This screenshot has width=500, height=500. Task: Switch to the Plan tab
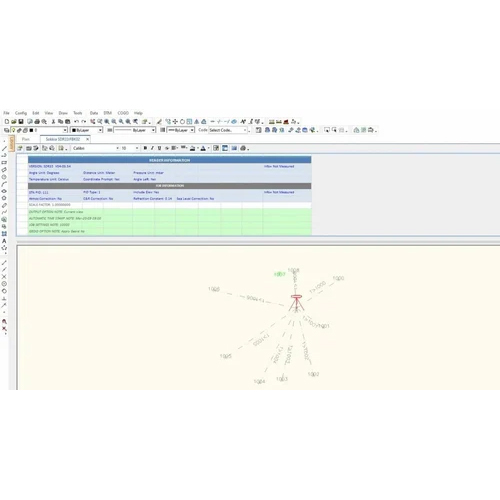pos(26,139)
